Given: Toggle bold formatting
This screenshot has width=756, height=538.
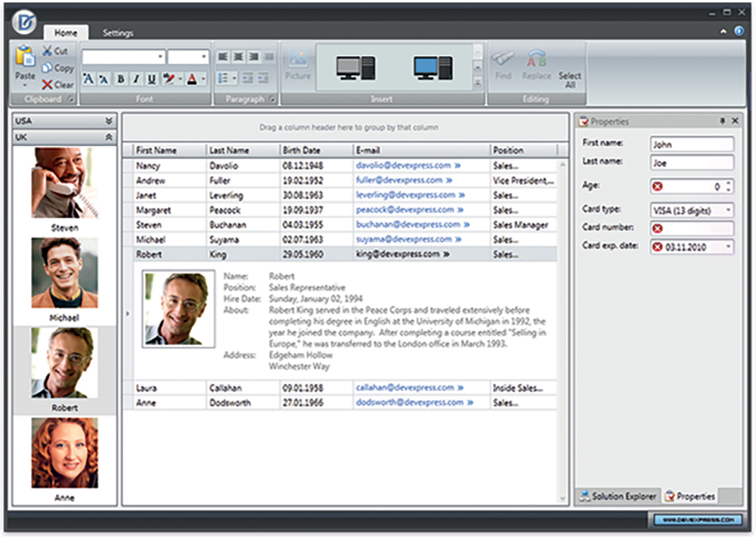Looking at the screenshot, I should (120, 79).
